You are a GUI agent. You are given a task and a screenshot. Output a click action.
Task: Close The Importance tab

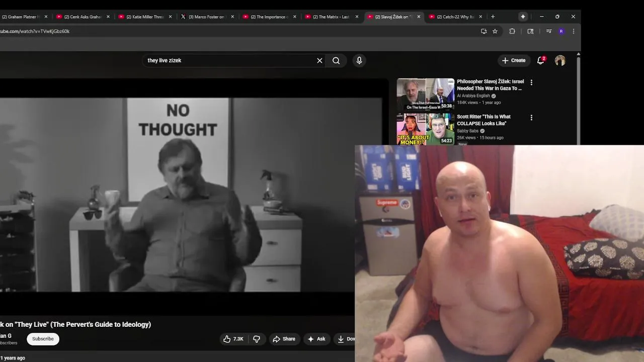tap(294, 17)
